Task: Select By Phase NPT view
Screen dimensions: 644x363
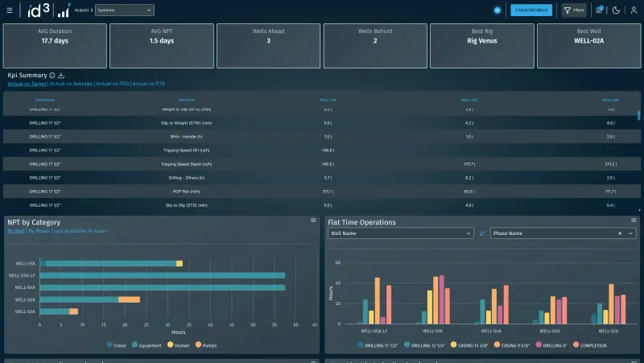Action: click(x=39, y=231)
